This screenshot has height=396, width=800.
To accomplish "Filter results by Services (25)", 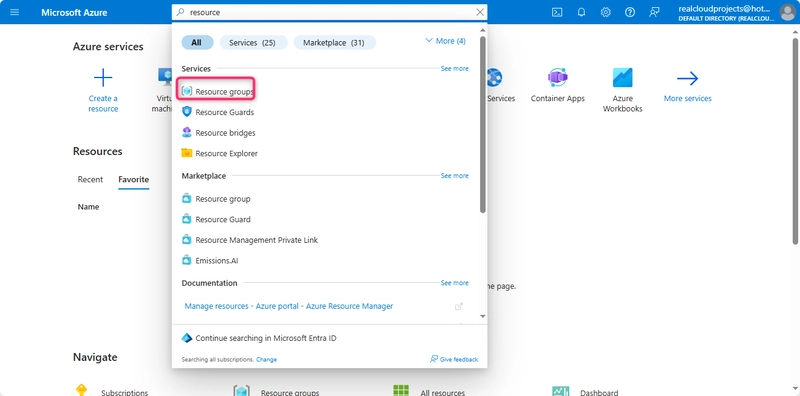I will pos(253,43).
